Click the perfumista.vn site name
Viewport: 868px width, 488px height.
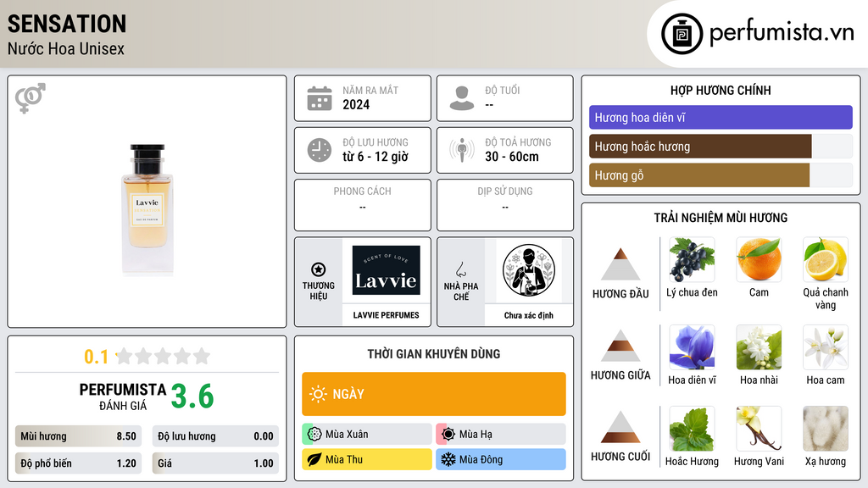782,32
